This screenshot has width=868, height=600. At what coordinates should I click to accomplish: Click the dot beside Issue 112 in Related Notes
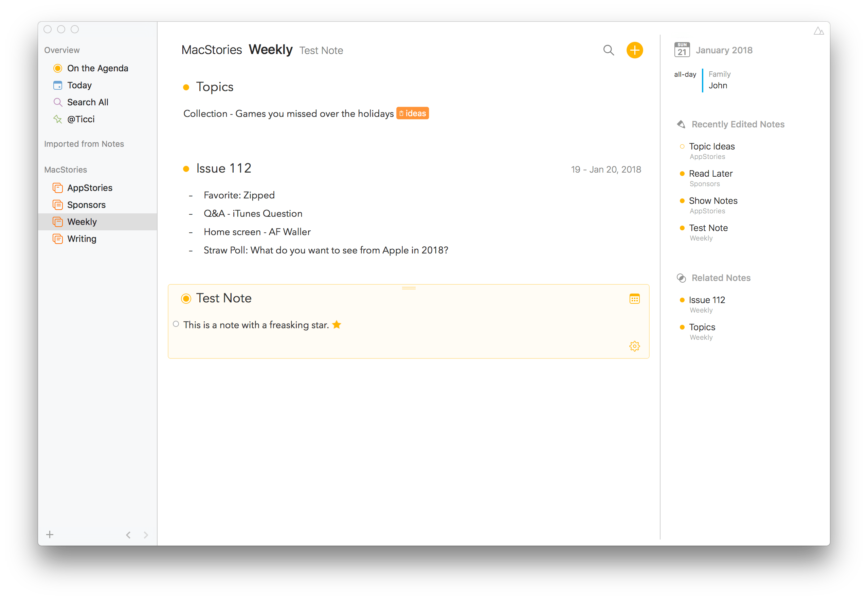682,300
